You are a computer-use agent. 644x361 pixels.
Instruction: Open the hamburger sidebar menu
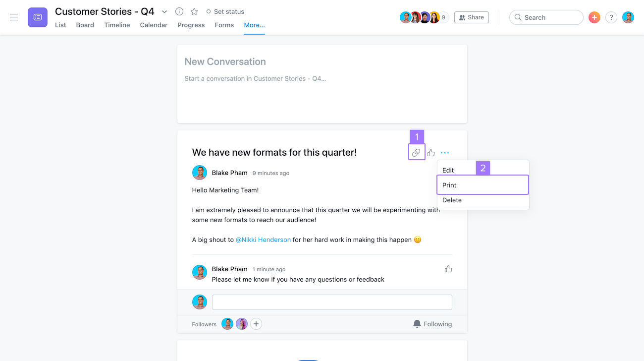pyautogui.click(x=14, y=17)
